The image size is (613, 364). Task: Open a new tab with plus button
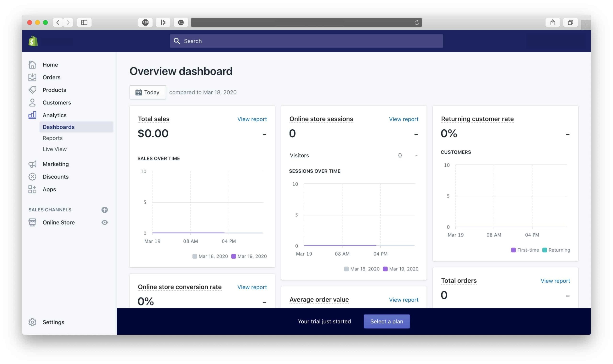click(586, 25)
